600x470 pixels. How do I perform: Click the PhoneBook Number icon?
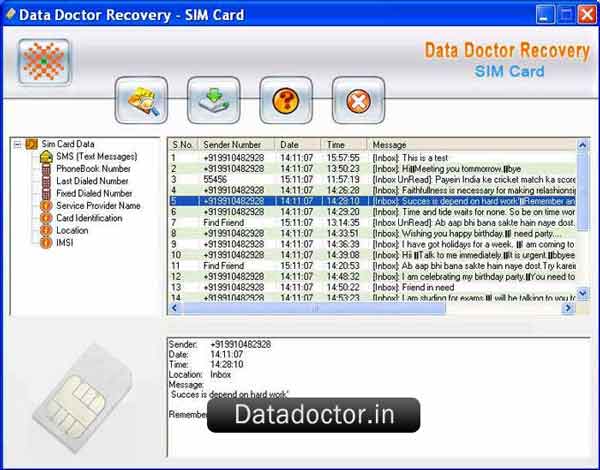coord(46,169)
